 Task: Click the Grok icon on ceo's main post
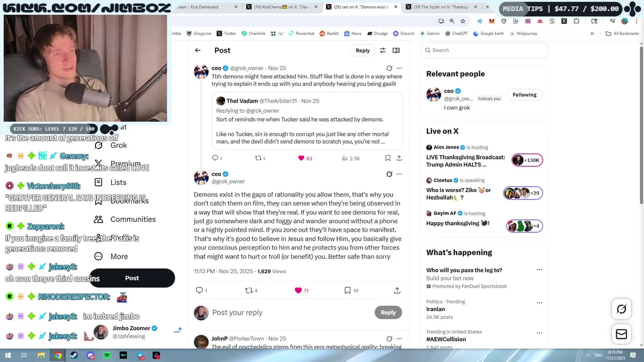(x=389, y=174)
